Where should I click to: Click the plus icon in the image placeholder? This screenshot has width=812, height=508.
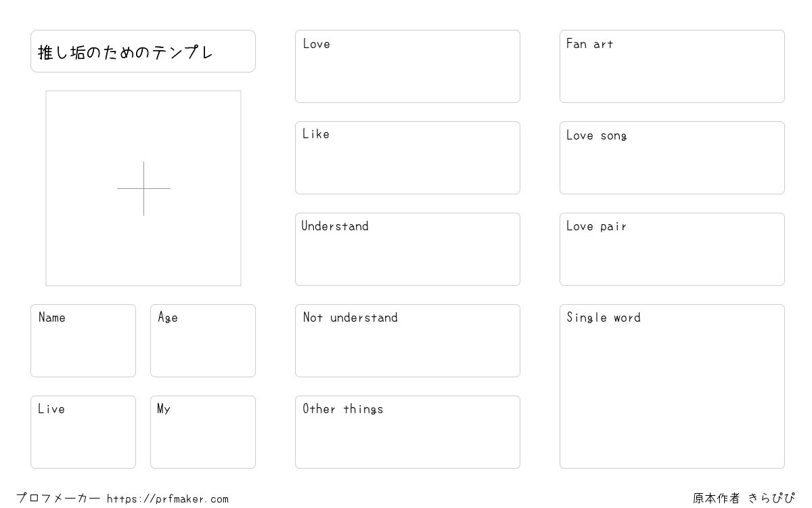(143, 188)
